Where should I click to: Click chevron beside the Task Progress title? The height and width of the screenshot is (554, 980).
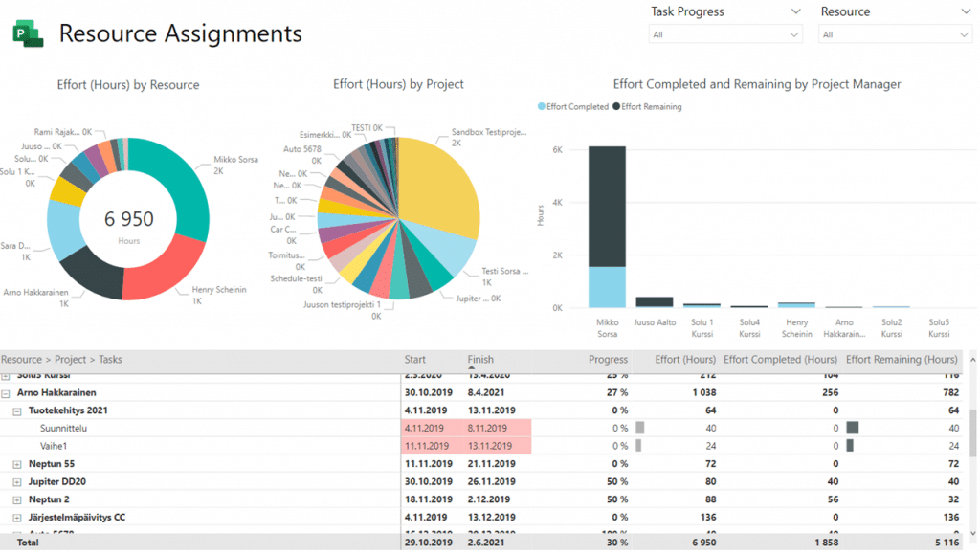pyautogui.click(x=795, y=12)
